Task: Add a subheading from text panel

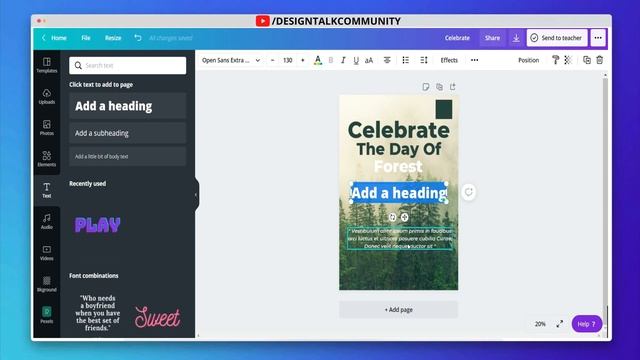Action: pyautogui.click(x=128, y=133)
